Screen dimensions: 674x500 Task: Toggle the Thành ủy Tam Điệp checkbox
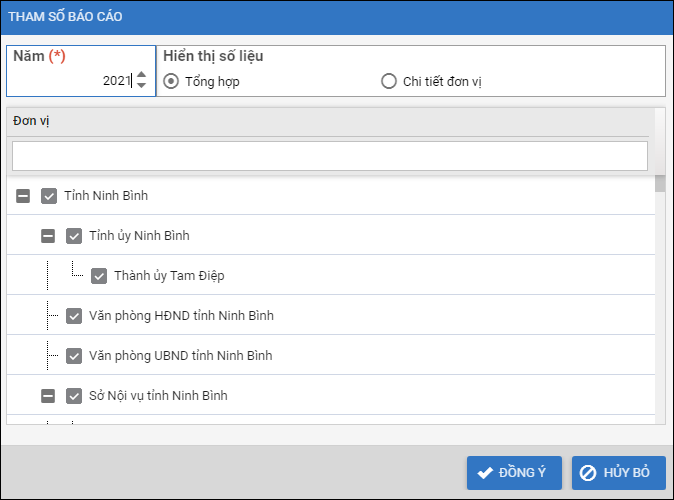(x=99, y=276)
